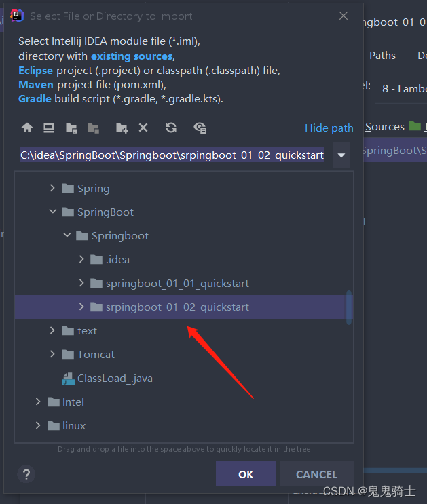Select the Intel folder name

(x=73, y=402)
